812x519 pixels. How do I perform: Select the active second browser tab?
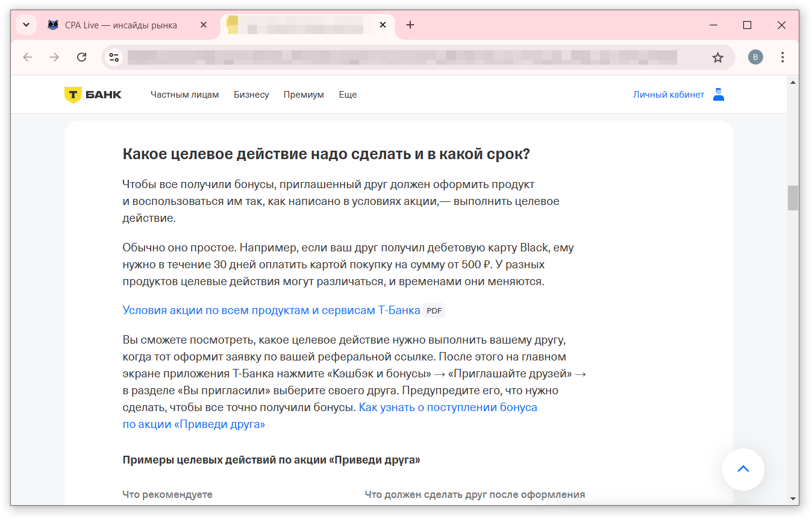pos(307,25)
